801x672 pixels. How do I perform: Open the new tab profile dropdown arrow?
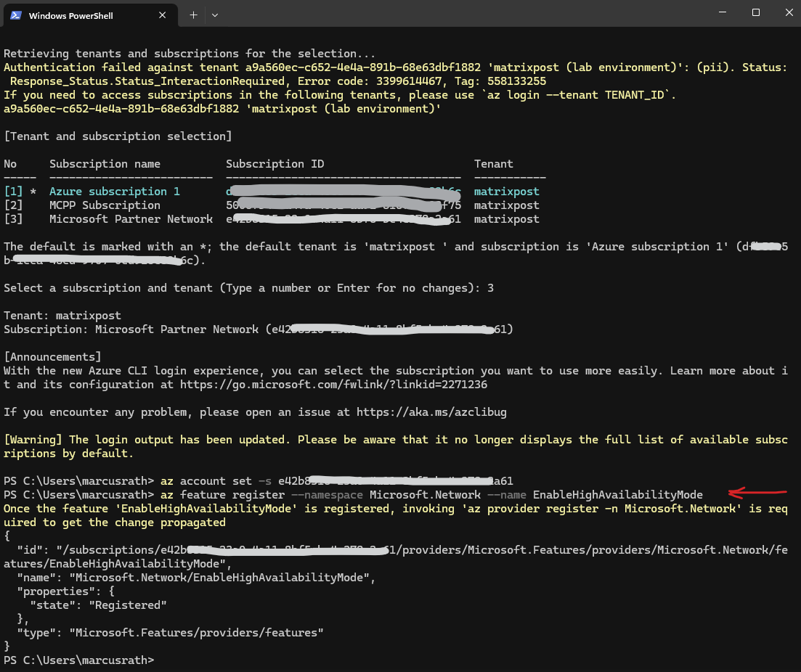215,15
